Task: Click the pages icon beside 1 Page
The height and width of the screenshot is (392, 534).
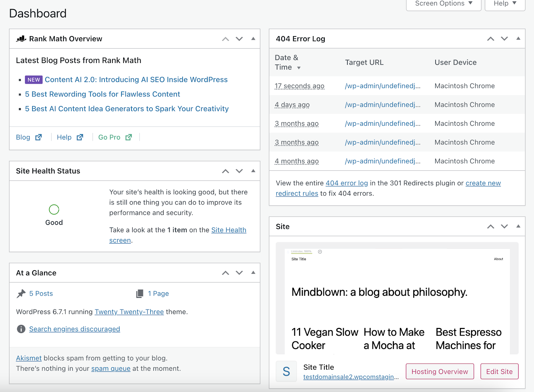Action: click(x=139, y=293)
